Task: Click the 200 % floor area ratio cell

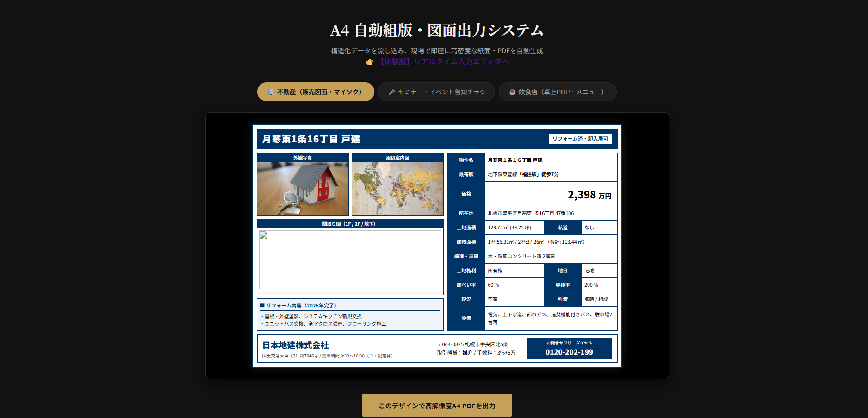Action: tap(599, 285)
